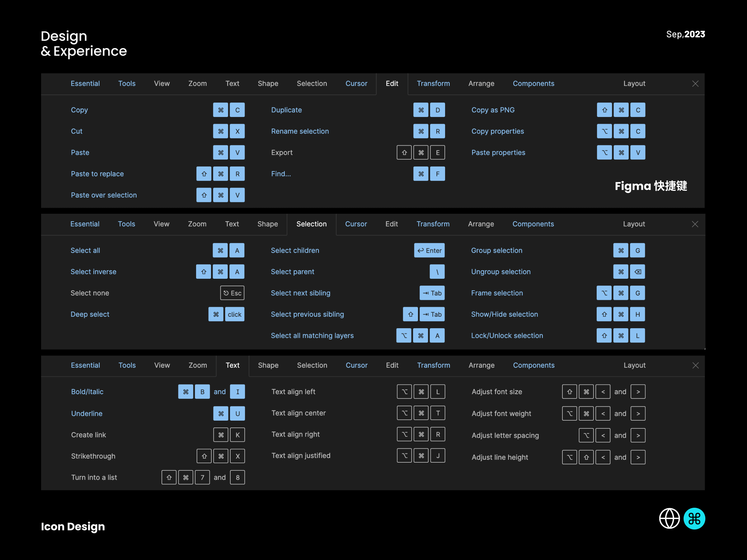This screenshot has height=560, width=747.
Task: Click the Select inverse label
Action: click(x=93, y=272)
